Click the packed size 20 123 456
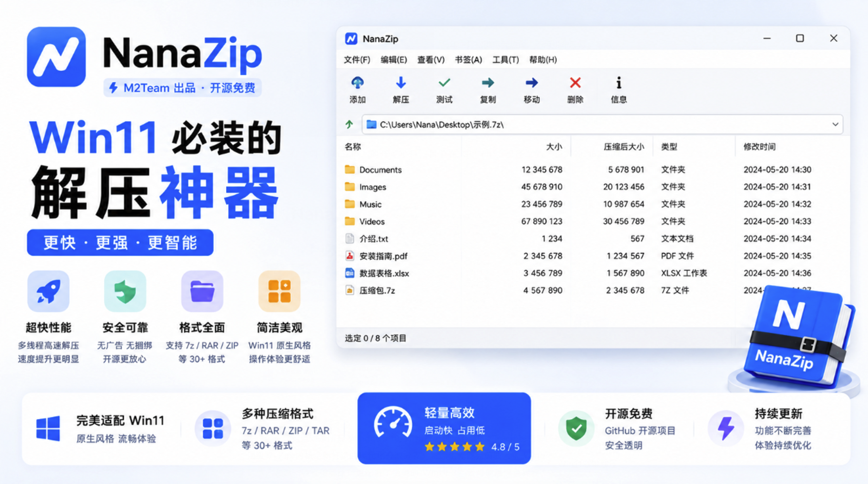868x484 pixels. pyautogui.click(x=624, y=186)
